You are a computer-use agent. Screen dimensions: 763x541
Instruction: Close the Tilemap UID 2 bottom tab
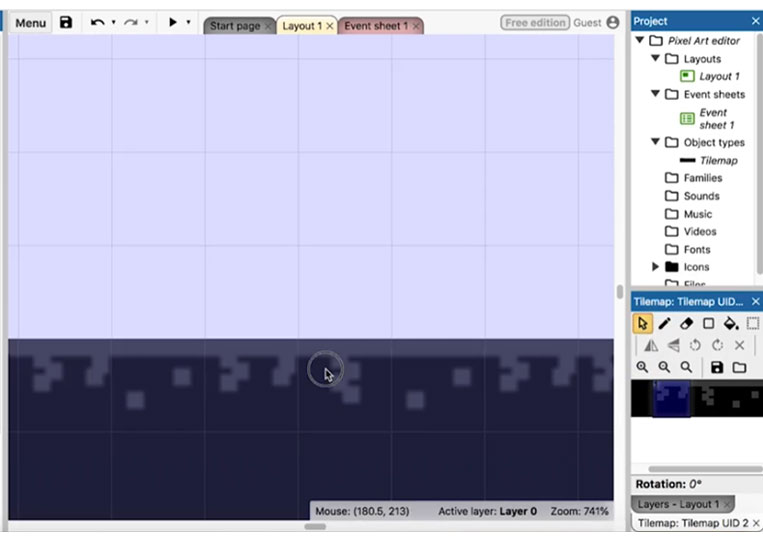coord(756,523)
